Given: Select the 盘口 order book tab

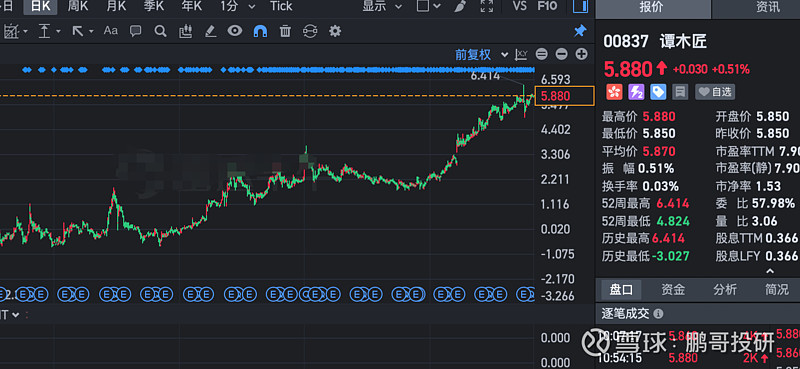Looking at the screenshot, I should (621, 290).
